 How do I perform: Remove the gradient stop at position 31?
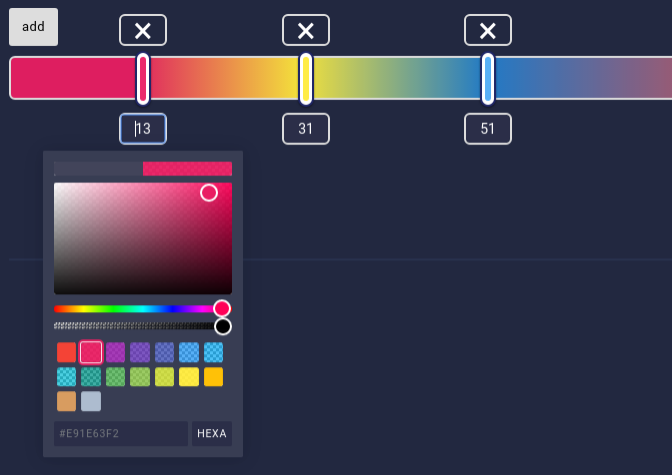(x=306, y=30)
